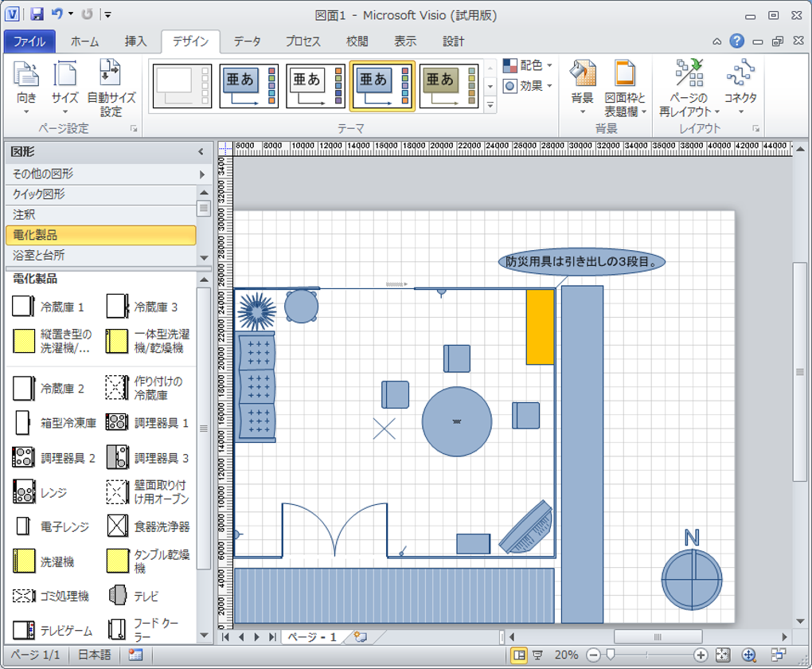Viewport: 812px width, 669px height.
Task: Open the 配色 colors dropdown
Action: (x=528, y=65)
